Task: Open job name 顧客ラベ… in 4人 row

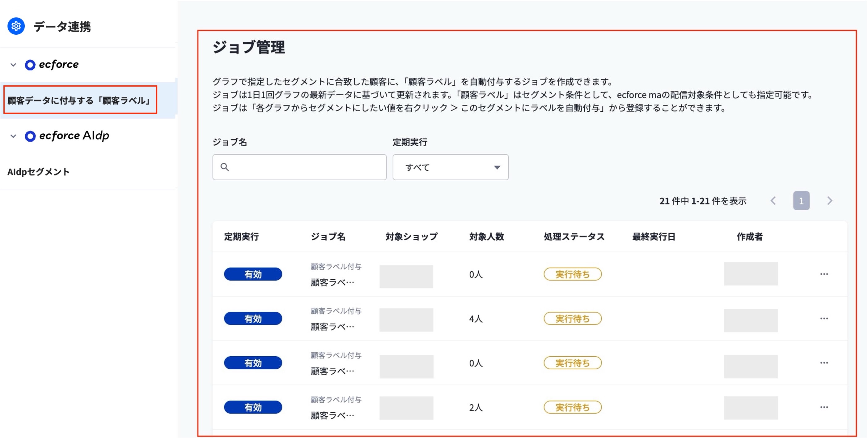Action: [332, 327]
